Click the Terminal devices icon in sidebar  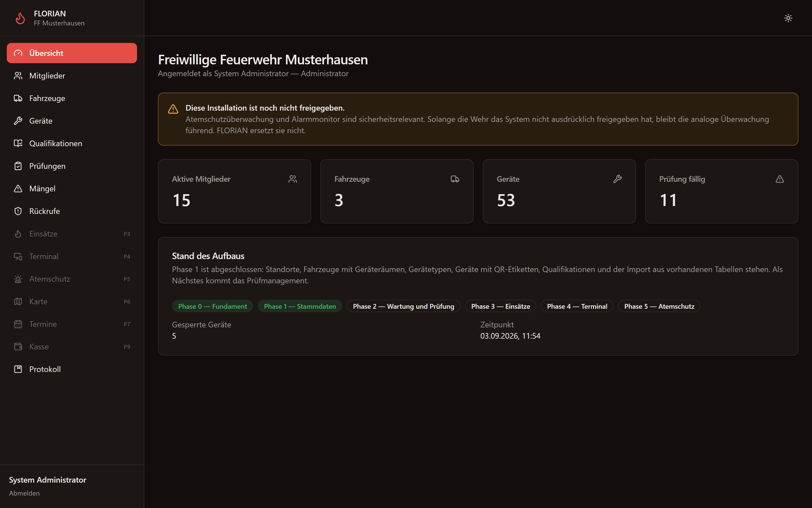18,256
